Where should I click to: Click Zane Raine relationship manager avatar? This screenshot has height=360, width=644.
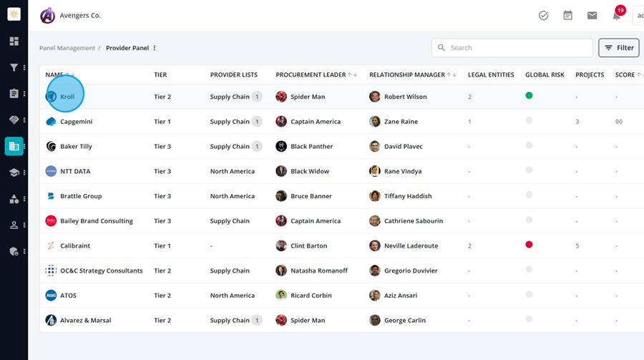(x=374, y=122)
